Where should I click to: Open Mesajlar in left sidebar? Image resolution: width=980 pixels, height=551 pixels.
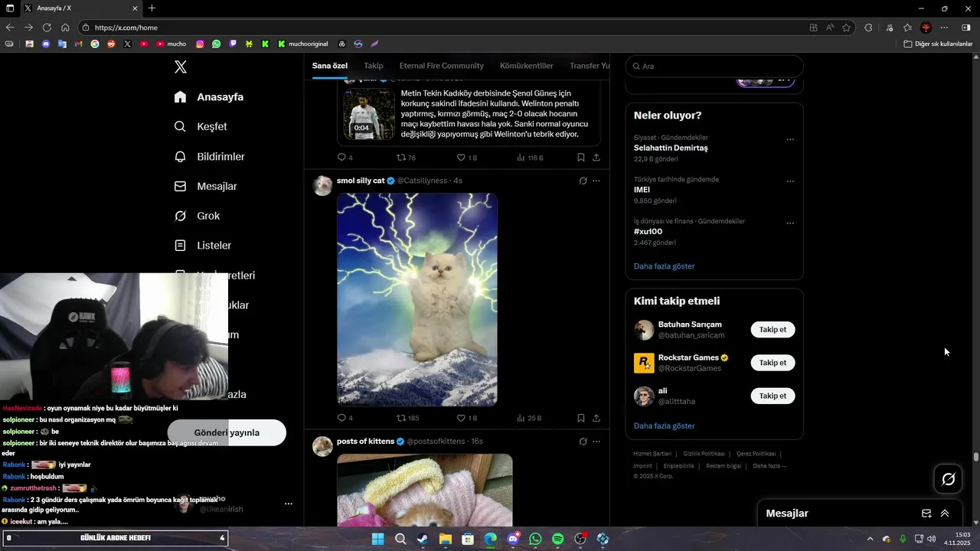[x=205, y=186]
